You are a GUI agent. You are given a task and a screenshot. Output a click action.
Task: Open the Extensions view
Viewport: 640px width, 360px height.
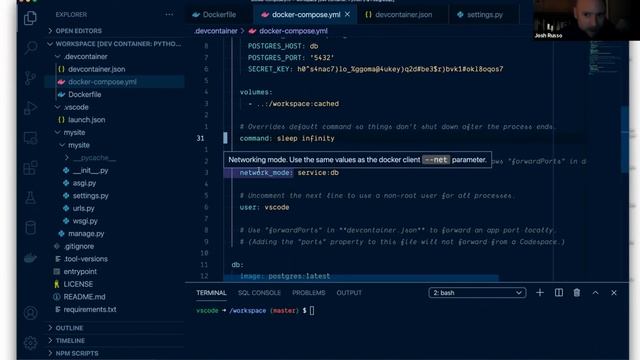coord(30,168)
